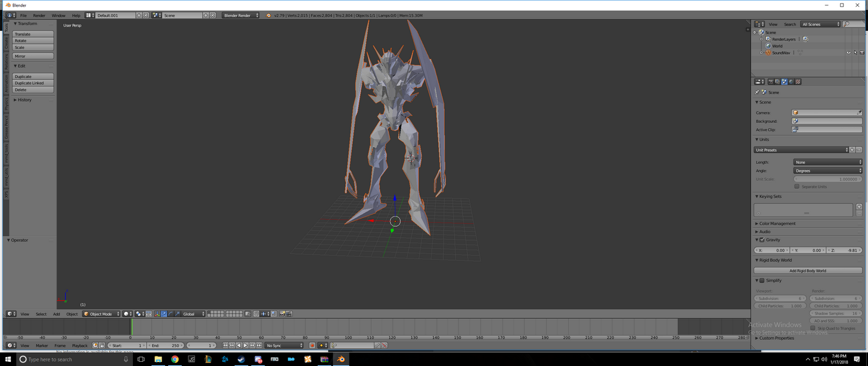Screen dimensions: 868x366
Task: Open the Object Mode dropdown
Action: pyautogui.click(x=101, y=314)
